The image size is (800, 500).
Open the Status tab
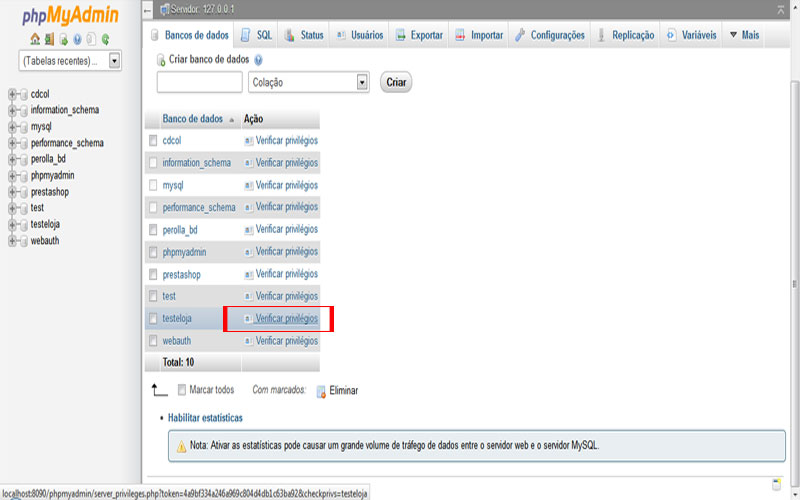[x=304, y=35]
